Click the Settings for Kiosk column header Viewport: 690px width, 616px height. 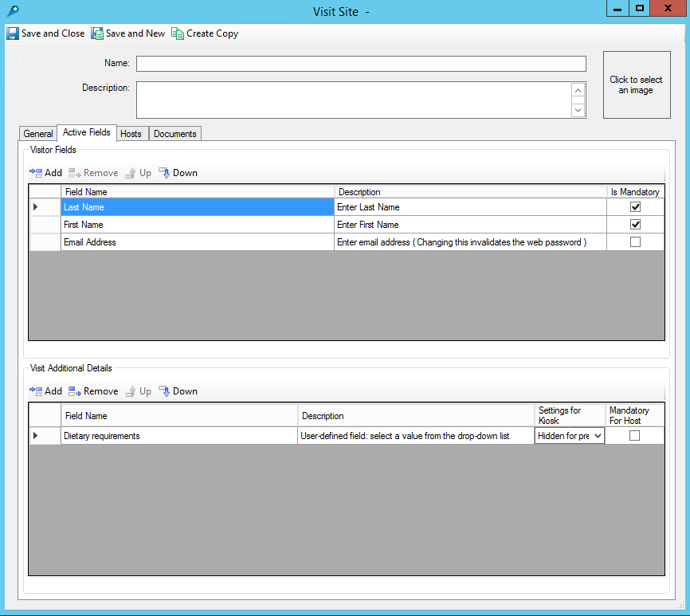[570, 415]
